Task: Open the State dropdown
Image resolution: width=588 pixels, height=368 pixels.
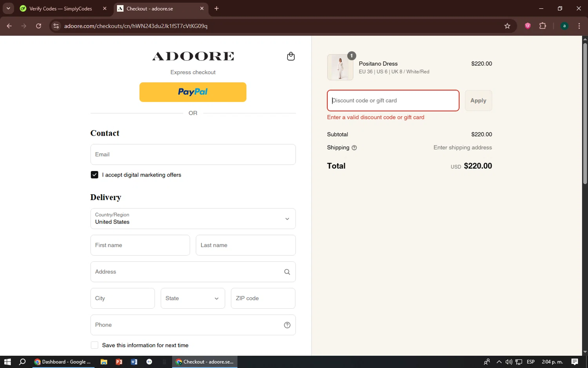Action: click(x=193, y=298)
